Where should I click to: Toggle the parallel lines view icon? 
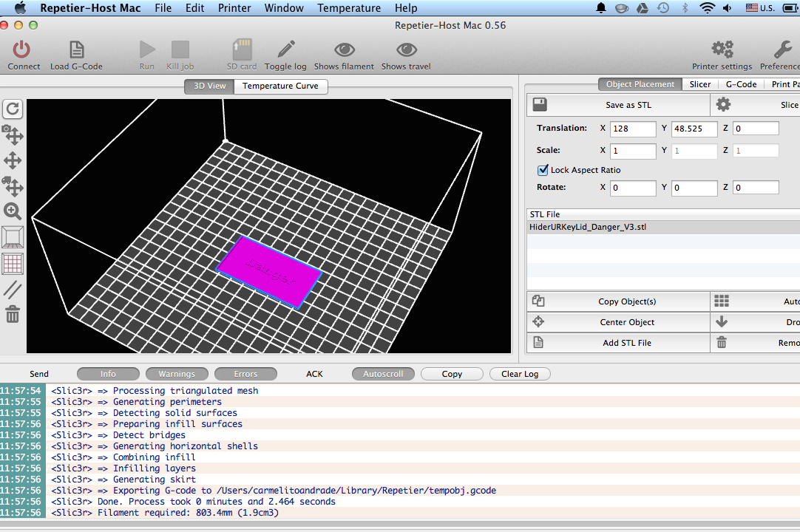[13, 289]
